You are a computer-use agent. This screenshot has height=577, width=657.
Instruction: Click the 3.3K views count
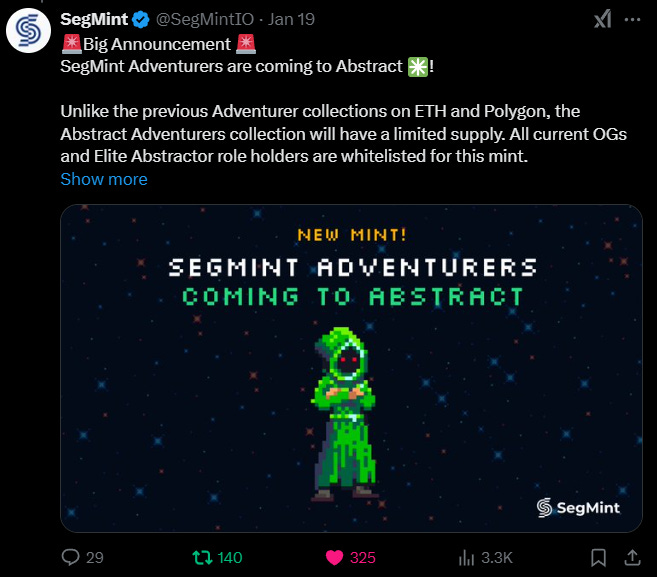[497, 558]
